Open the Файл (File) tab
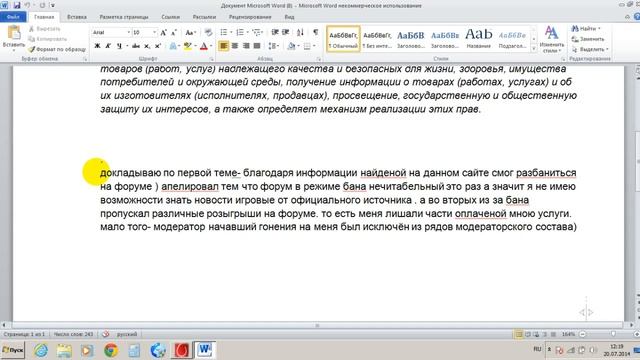 point(13,17)
